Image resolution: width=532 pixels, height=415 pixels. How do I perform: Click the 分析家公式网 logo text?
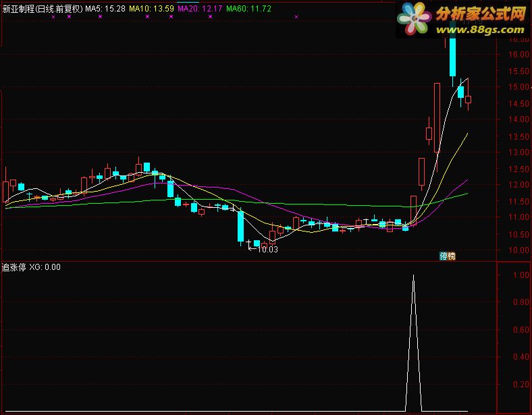pyautogui.click(x=481, y=13)
